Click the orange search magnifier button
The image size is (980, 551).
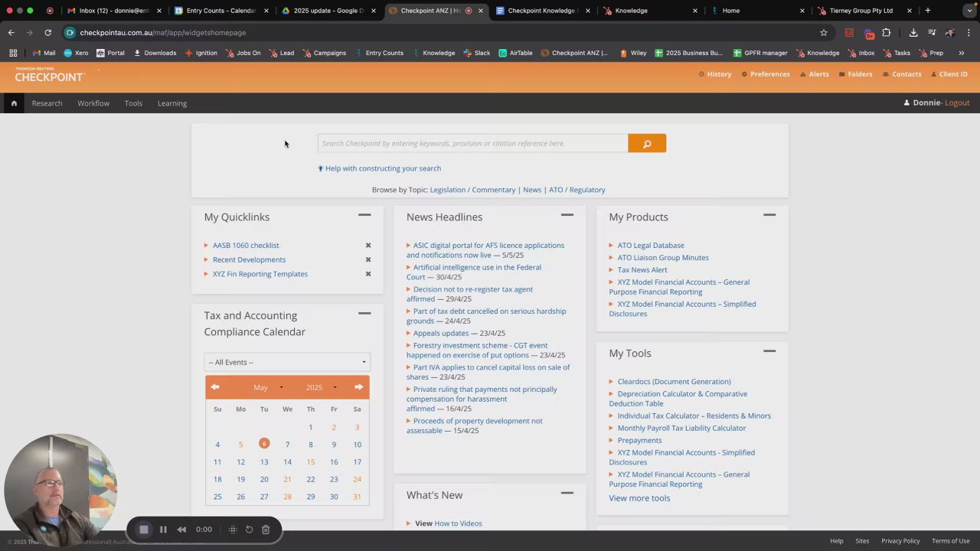coord(647,143)
